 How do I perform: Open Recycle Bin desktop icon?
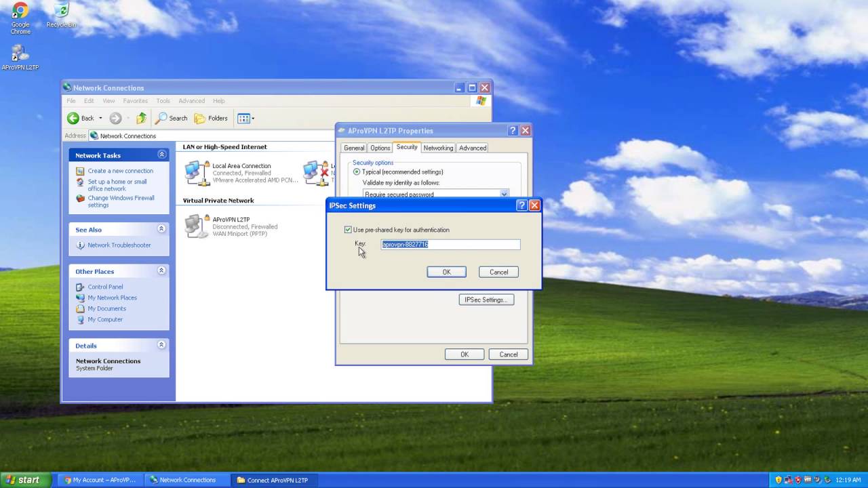click(61, 11)
